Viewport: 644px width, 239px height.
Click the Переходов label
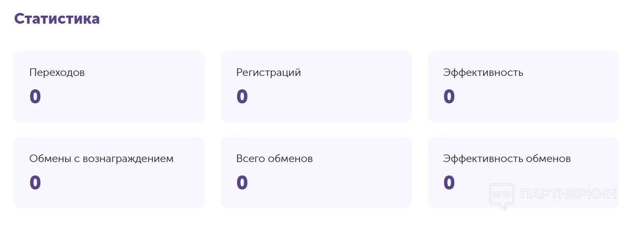tap(57, 73)
